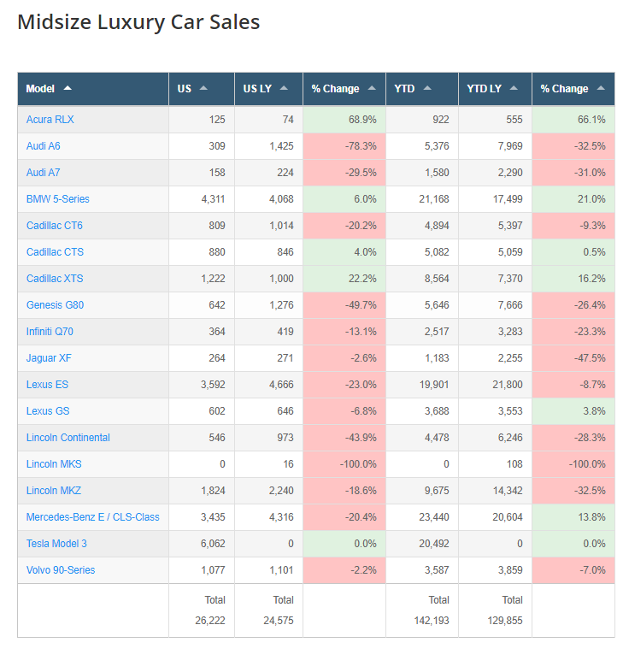Open Tesla Model 3 link

tap(56, 544)
